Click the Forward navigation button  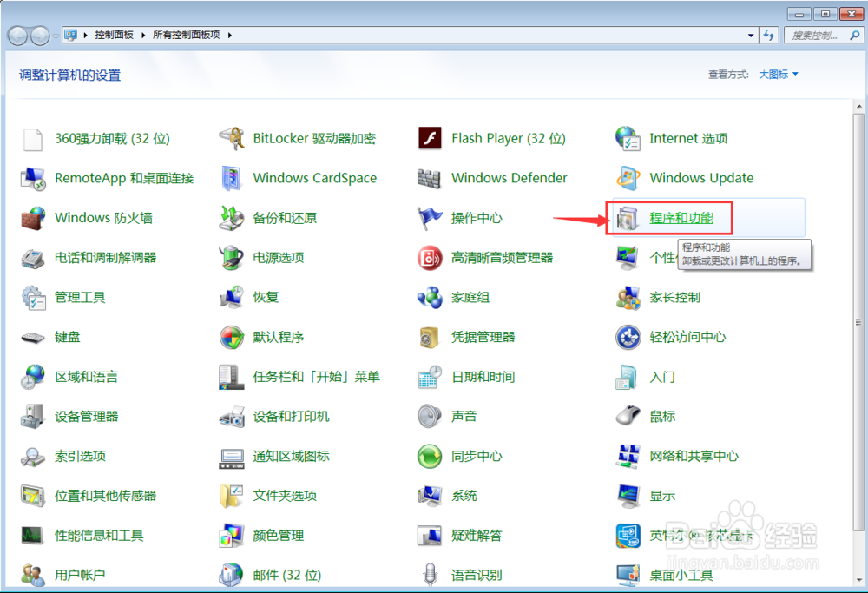pyautogui.click(x=40, y=36)
